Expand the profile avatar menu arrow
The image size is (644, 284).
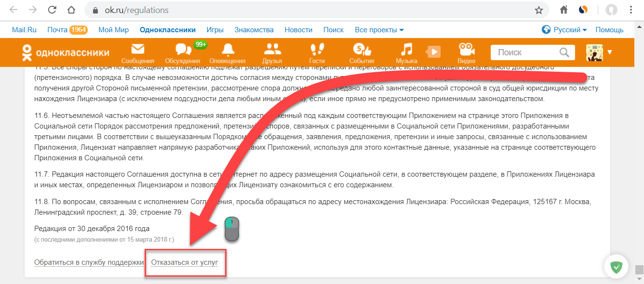[x=609, y=52]
